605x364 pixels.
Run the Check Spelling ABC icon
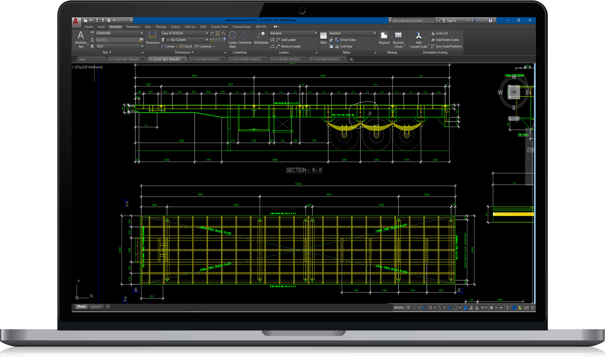click(92, 33)
